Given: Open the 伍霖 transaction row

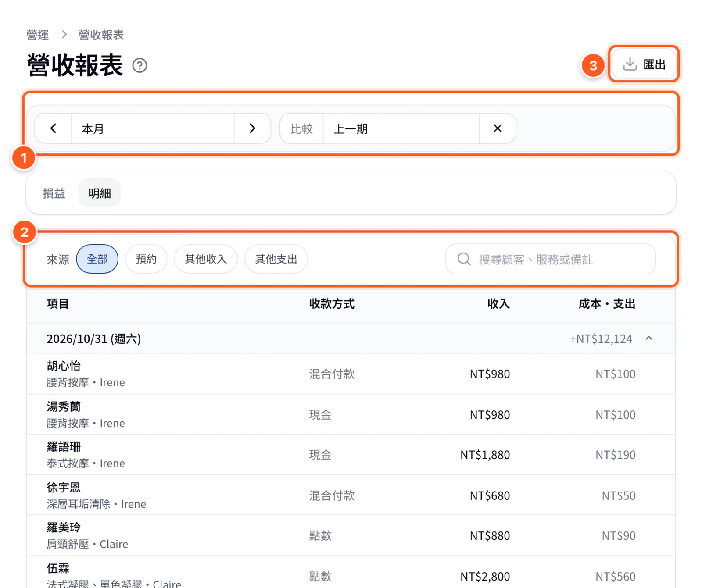Looking at the screenshot, I should click(351, 572).
